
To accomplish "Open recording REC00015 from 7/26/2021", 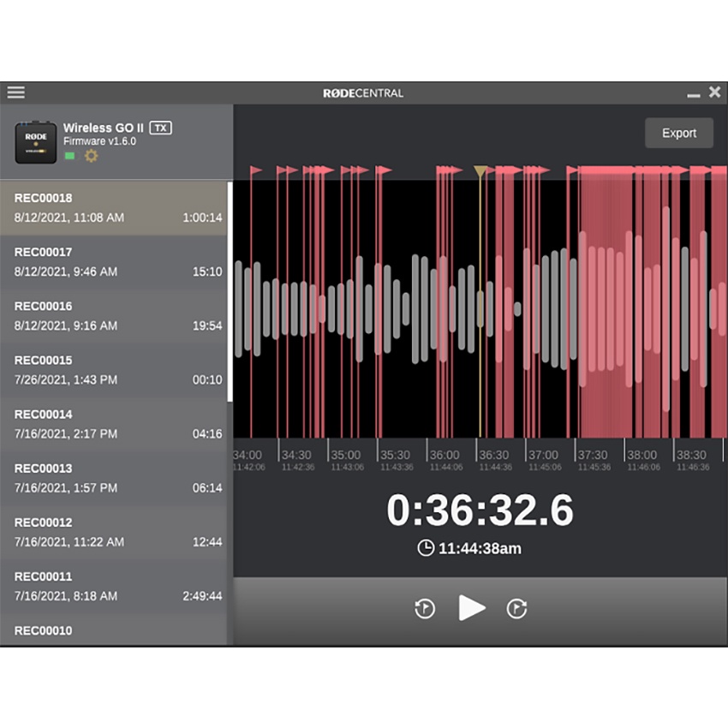I will (116, 370).
